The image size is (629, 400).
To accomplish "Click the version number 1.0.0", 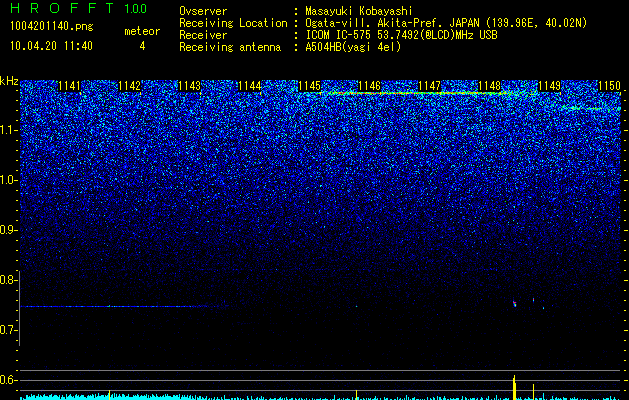I will pos(135,9).
